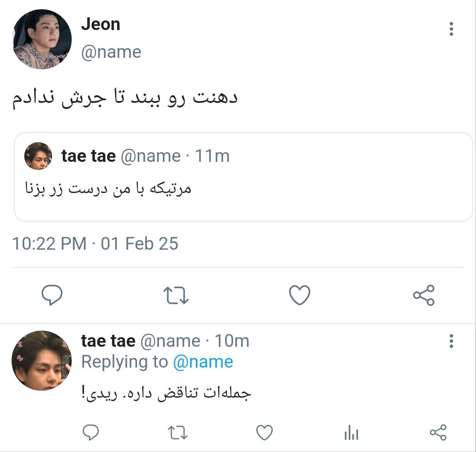Click the 10:22 PM · 01 Feb 25 timestamp
476x452 pixels.
coord(95,244)
